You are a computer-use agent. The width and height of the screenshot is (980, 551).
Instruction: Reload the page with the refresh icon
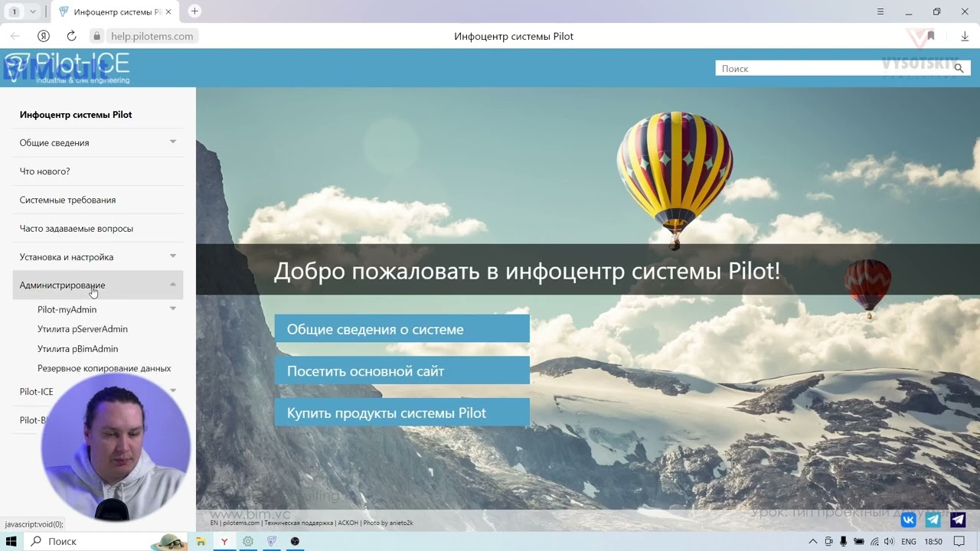click(71, 36)
